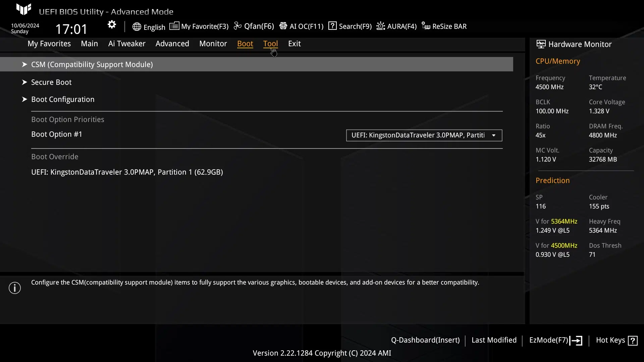Screen dimensions: 644x362
Task: Toggle AURA(F4) lighting
Action: click(402, 26)
